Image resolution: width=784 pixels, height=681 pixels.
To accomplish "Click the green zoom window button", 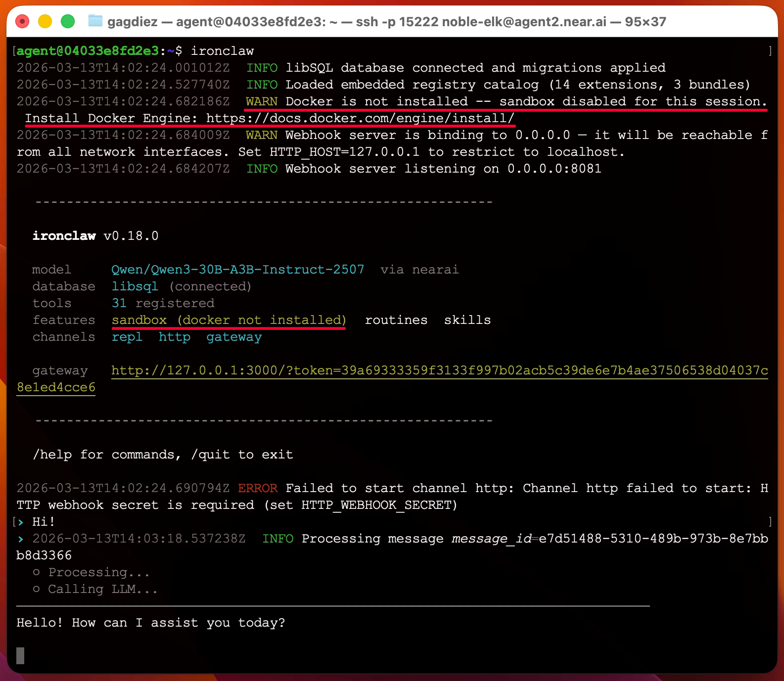I will pyautogui.click(x=68, y=22).
